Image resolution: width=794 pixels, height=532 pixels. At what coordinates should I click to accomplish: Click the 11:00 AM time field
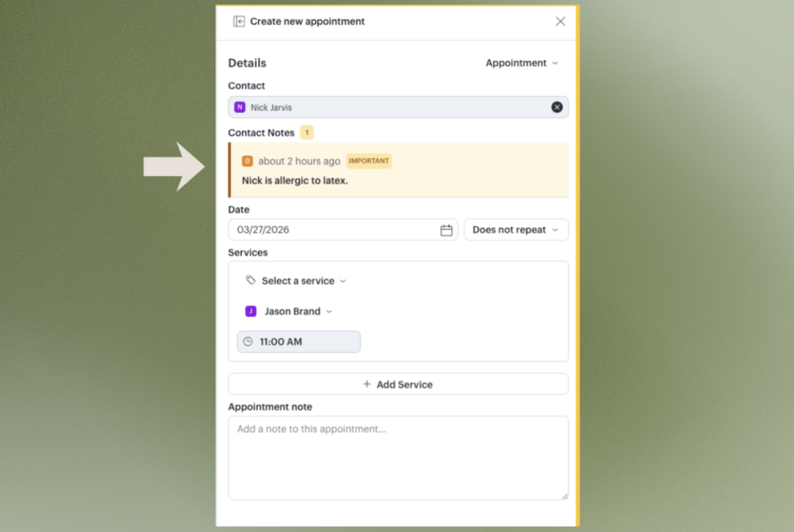tap(299, 341)
